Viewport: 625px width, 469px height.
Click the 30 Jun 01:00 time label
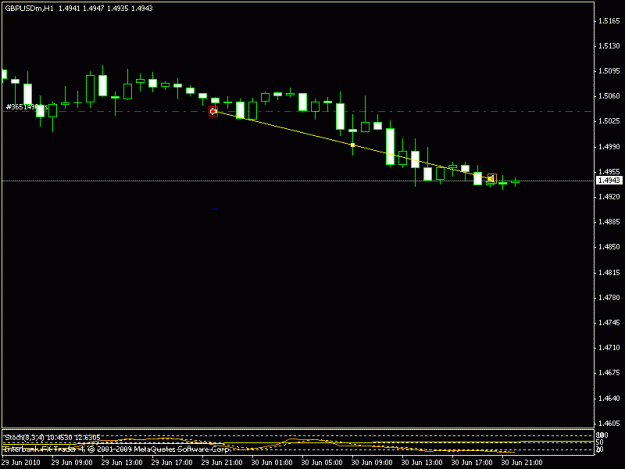pyautogui.click(x=272, y=462)
